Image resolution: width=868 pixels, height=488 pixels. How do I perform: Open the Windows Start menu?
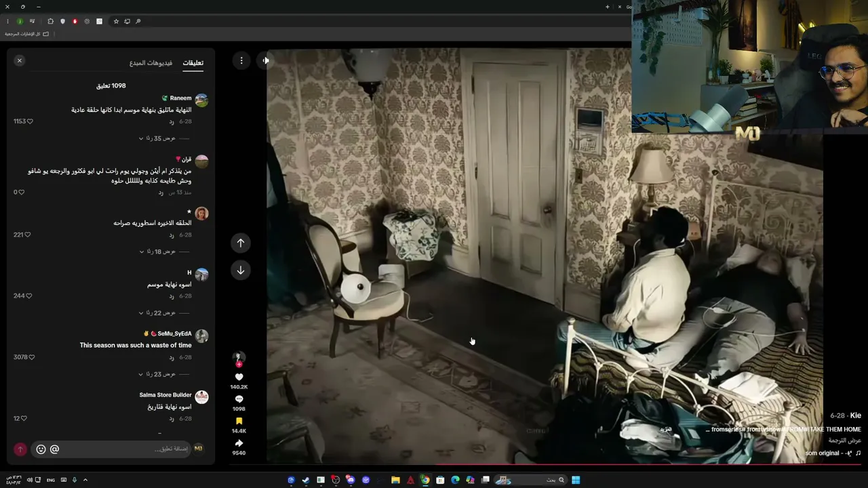pyautogui.click(x=576, y=480)
